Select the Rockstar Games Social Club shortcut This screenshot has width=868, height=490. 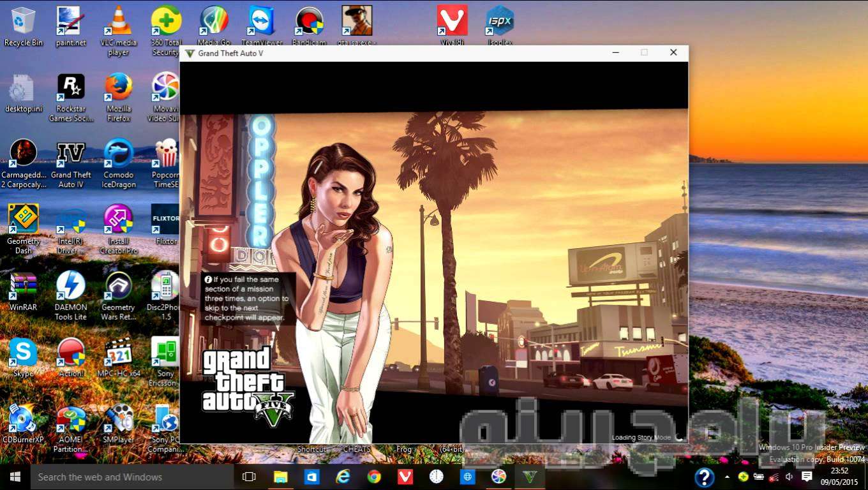[71, 97]
